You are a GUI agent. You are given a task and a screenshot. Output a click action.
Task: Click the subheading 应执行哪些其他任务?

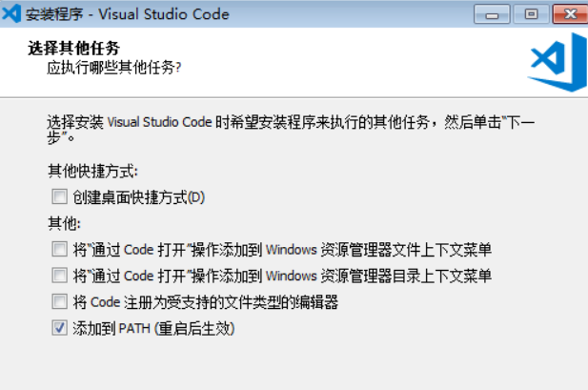(x=114, y=68)
